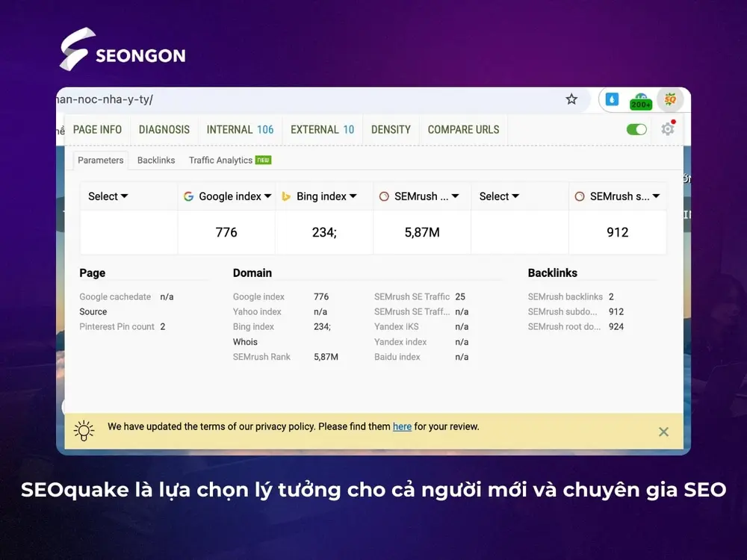Image resolution: width=747 pixels, height=560 pixels.
Task: Click the 912 value in the top table
Action: [618, 232]
